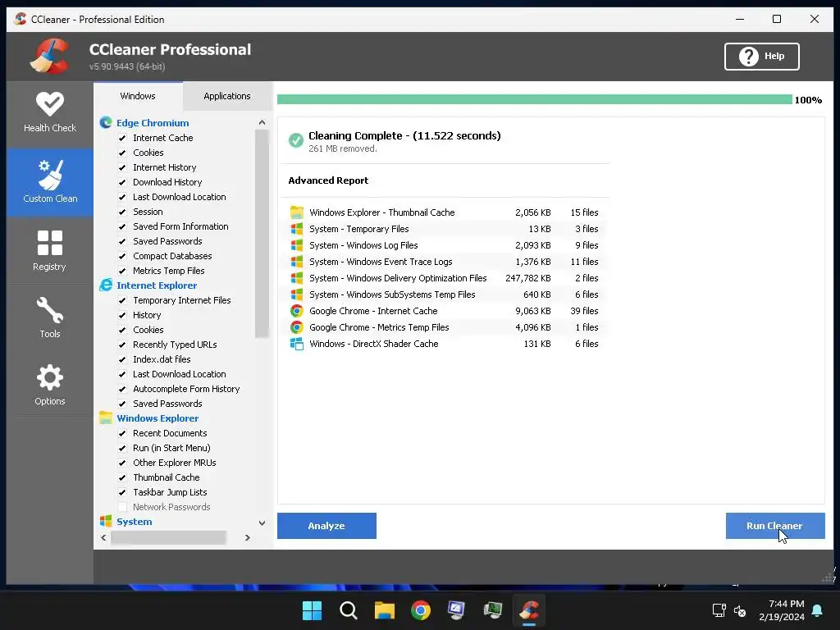This screenshot has height=630, width=840.
Task: Select the Windows Explorer category header
Action: [157, 418]
